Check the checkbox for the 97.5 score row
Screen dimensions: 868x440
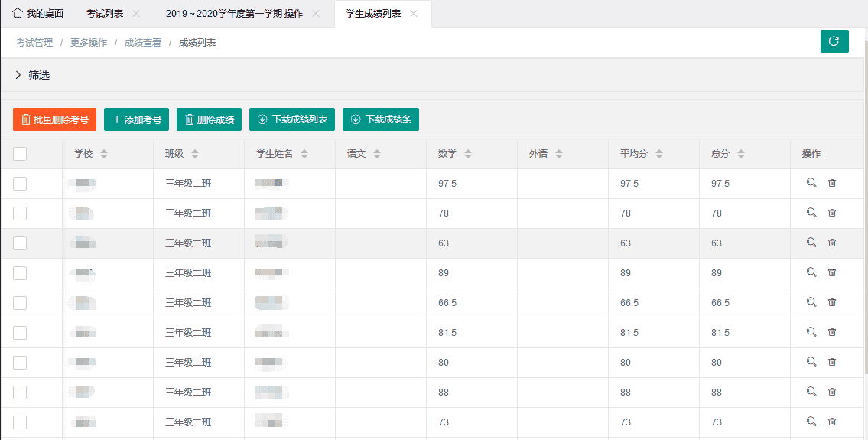(x=20, y=184)
